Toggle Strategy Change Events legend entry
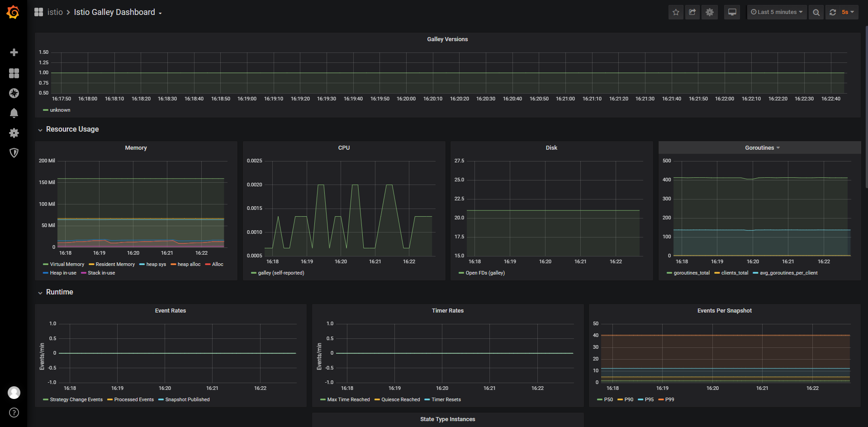This screenshot has width=868, height=427. (76, 399)
